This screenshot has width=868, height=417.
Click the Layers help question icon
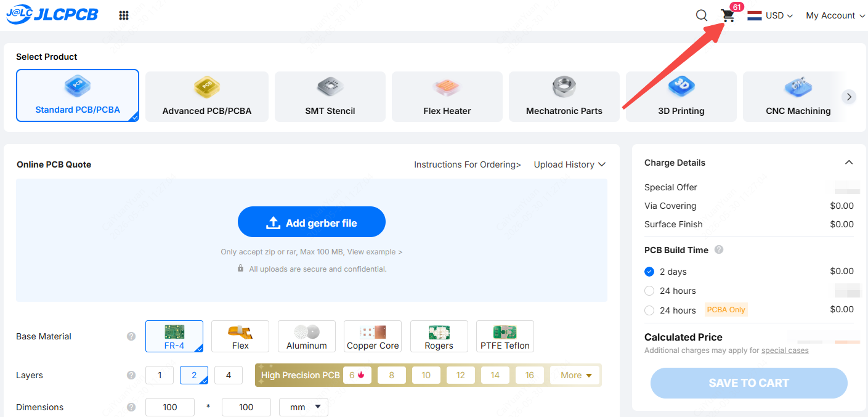(x=131, y=375)
